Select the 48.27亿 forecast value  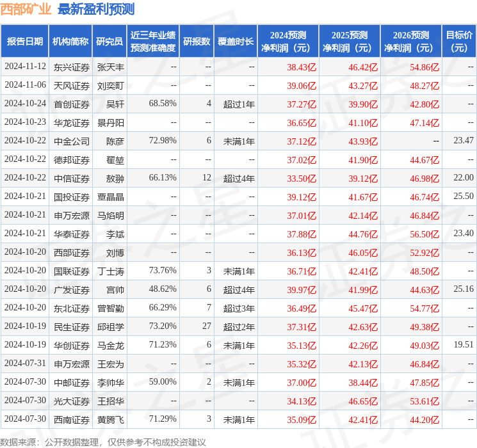pyautogui.click(x=424, y=86)
